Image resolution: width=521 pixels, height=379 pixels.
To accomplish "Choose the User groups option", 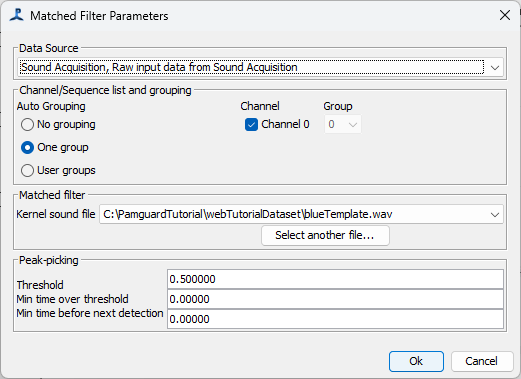I will coord(27,170).
